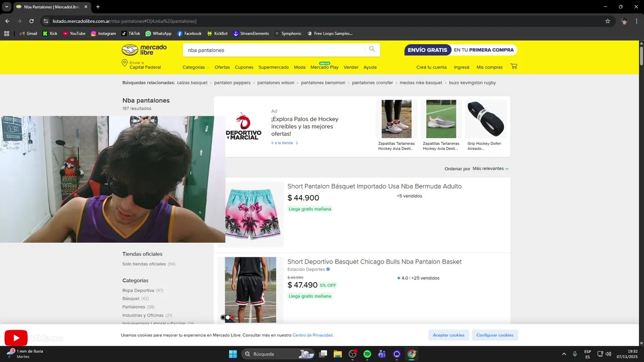Open Task View on the taskbar
This screenshot has width=644, height=362.
[x=323, y=354]
